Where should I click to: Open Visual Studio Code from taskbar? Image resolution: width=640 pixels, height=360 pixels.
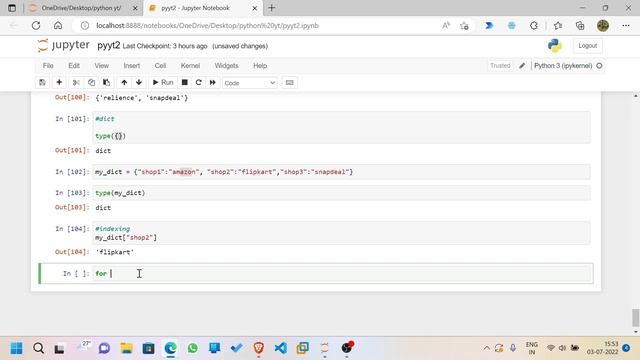click(x=280, y=348)
